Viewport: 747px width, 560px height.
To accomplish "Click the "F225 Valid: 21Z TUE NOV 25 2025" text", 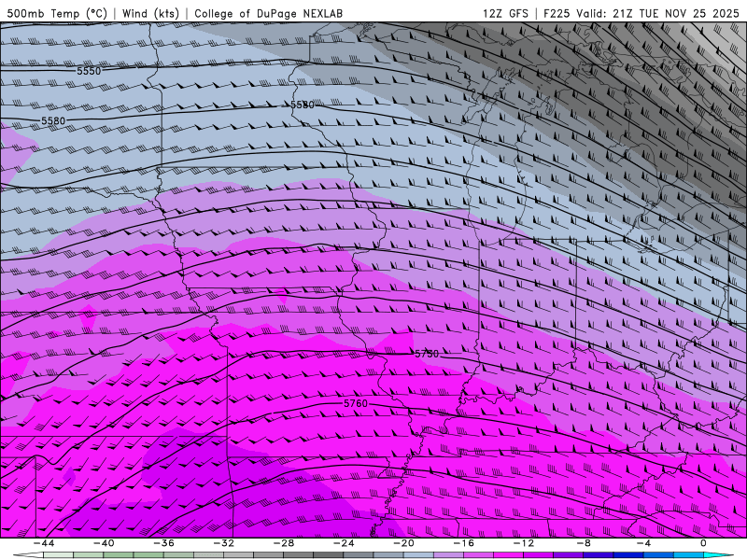I will (x=641, y=13).
